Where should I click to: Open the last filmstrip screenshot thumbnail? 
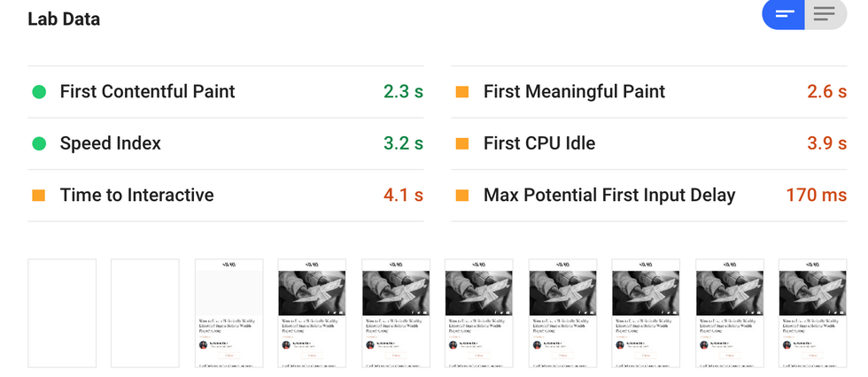click(812, 313)
